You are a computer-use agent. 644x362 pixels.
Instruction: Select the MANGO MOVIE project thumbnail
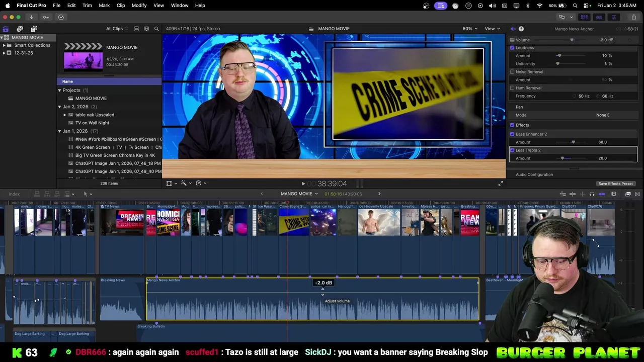(83, 56)
